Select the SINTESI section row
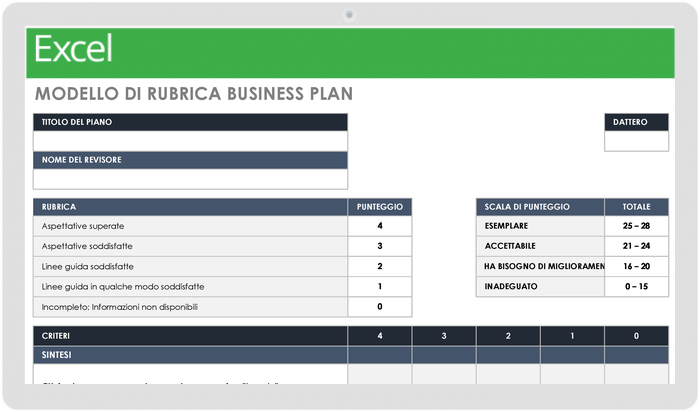This screenshot has height=412, width=700. tap(351, 355)
